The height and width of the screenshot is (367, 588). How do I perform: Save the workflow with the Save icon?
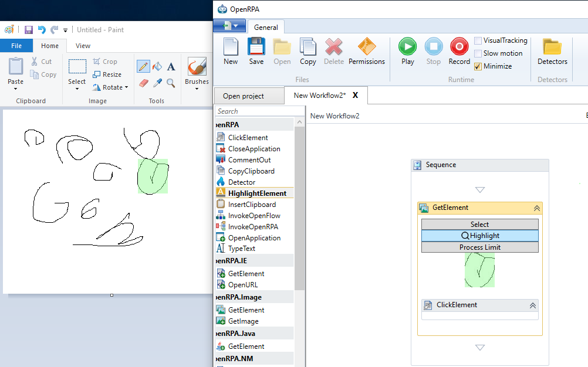[256, 52]
